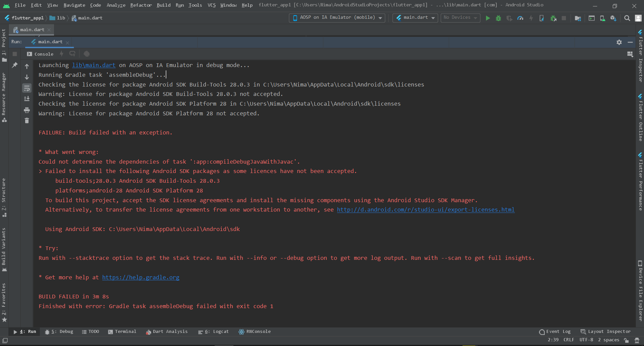644x346 pixels.
Task: Open the TODO tool window
Action: [91, 332]
